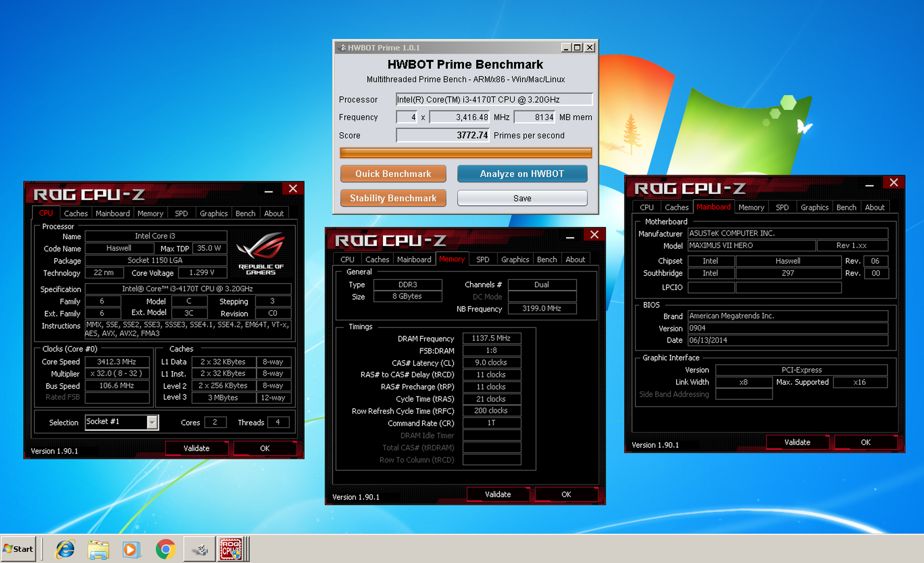Screen dimensions: 924x563
Task: Open Bench tab in the CPU window
Action: coord(245,214)
